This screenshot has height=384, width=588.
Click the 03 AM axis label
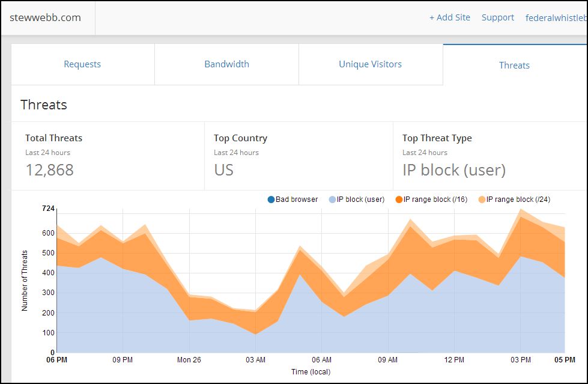coord(255,359)
